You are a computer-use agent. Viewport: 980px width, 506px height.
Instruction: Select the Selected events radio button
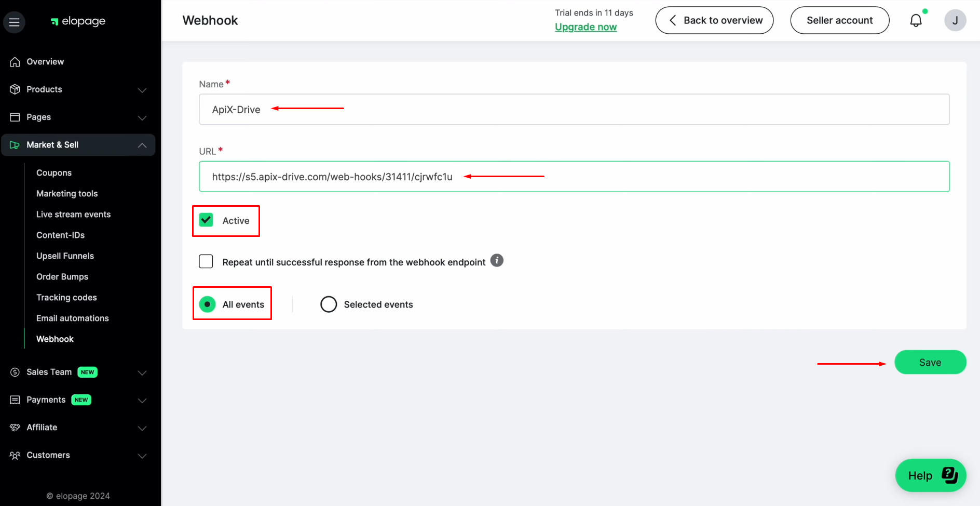[x=329, y=304]
